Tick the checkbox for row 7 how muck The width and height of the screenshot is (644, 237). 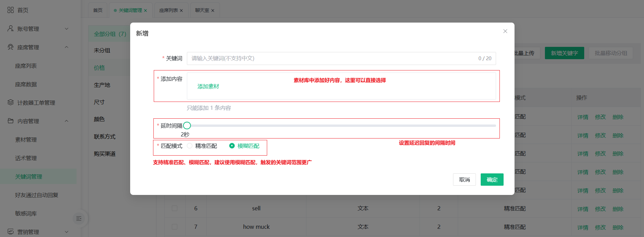click(175, 227)
